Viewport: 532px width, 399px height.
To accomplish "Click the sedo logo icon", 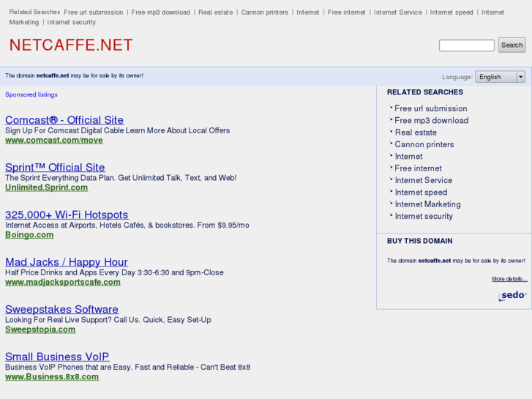I will tap(512, 296).
